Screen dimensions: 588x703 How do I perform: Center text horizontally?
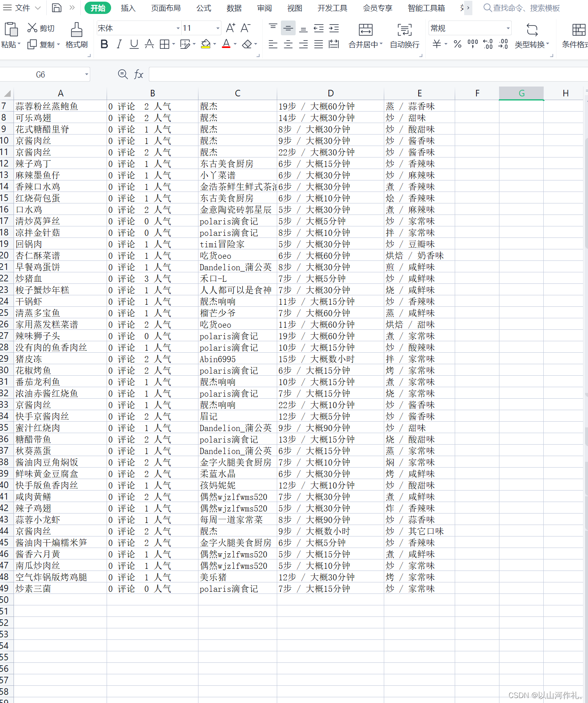288,44
